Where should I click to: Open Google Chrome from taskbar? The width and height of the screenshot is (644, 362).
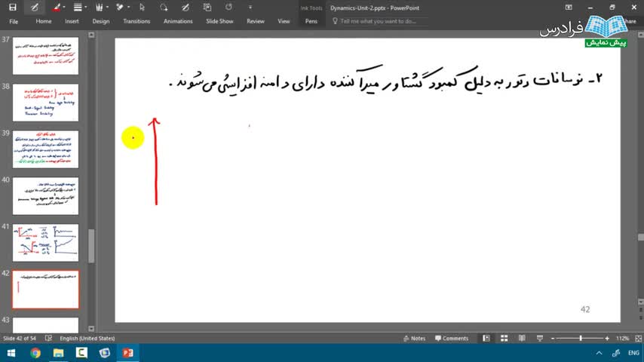point(35,353)
